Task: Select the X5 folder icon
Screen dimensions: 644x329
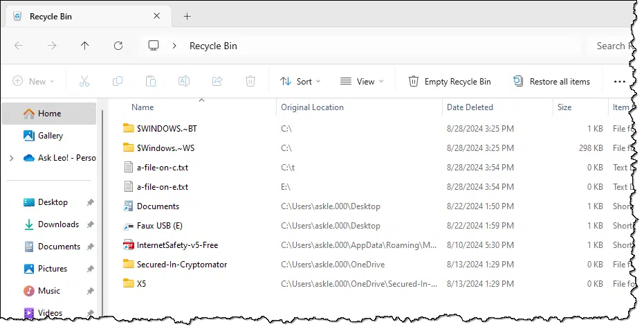Action: point(129,283)
